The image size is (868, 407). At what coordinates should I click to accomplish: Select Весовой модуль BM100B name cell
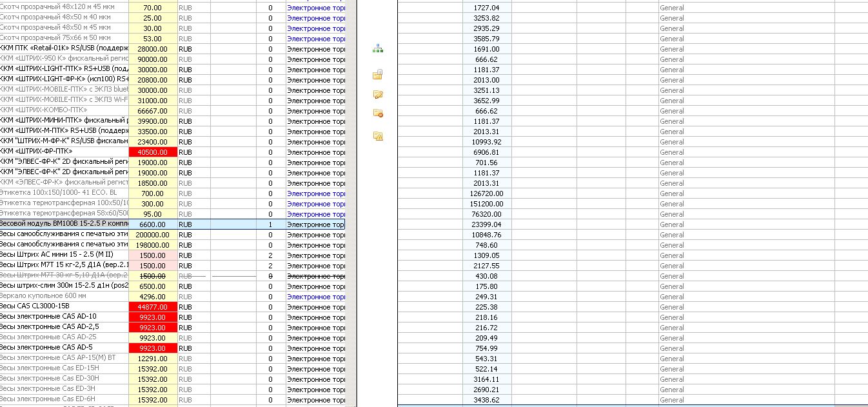pyautogui.click(x=64, y=224)
